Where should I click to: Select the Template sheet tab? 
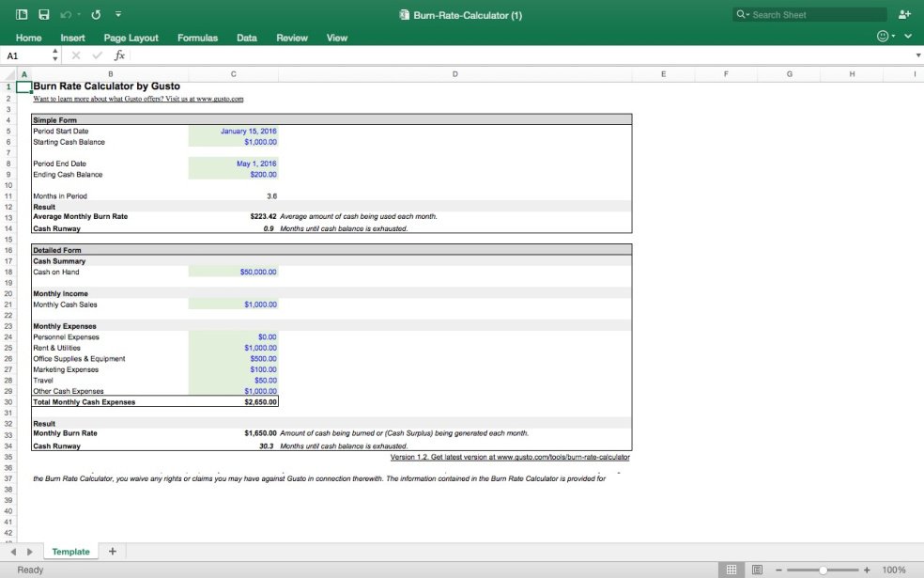(70, 552)
